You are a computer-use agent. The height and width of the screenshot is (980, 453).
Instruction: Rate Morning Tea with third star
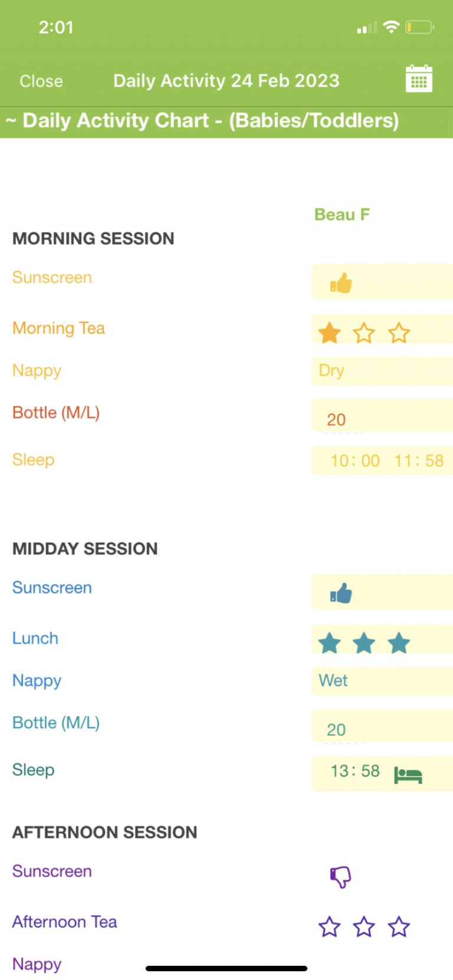(x=399, y=333)
